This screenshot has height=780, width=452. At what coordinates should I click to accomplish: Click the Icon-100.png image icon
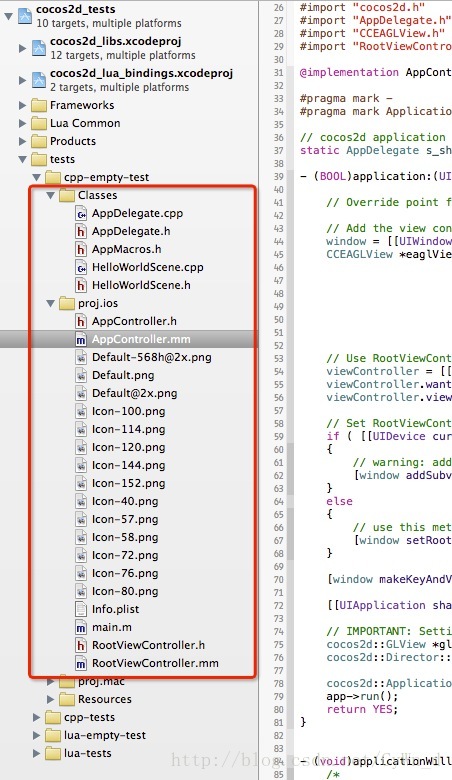(81, 411)
